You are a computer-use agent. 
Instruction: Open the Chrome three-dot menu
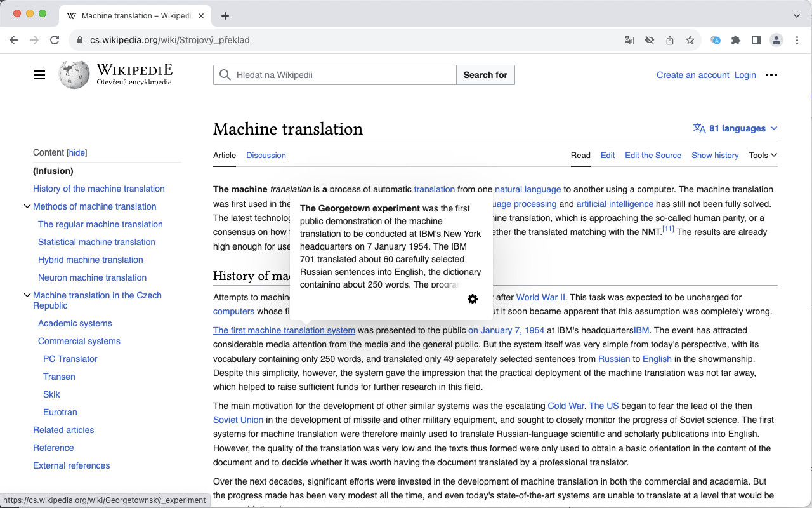[797, 39]
